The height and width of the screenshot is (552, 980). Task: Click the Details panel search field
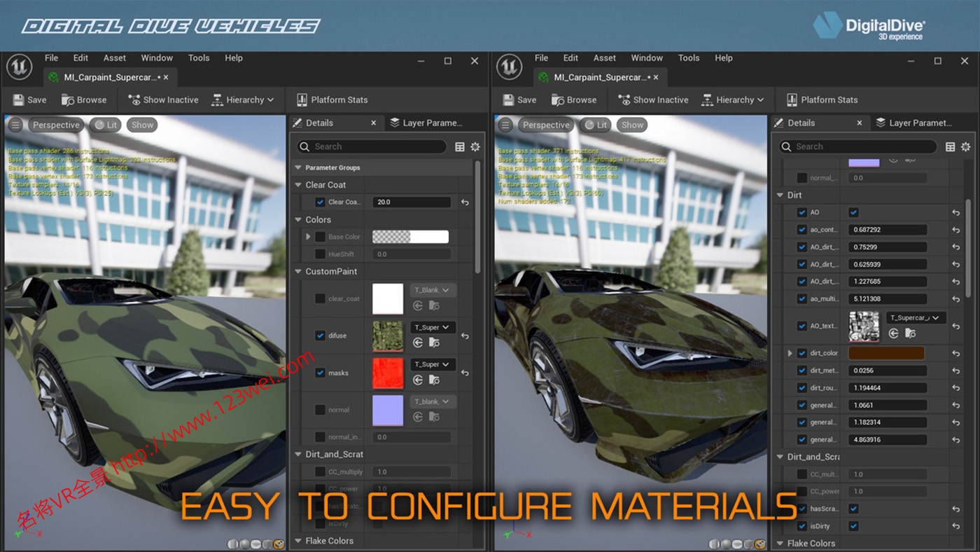[370, 146]
